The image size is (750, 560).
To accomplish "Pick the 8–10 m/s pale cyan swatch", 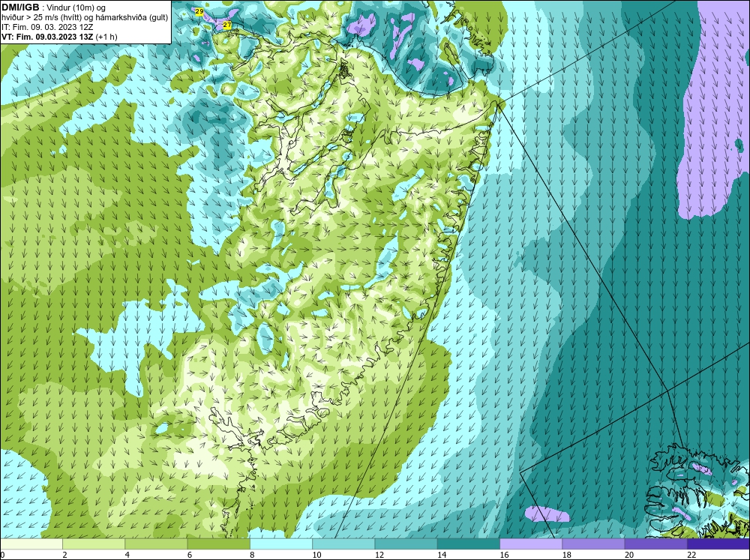I will tap(281, 544).
